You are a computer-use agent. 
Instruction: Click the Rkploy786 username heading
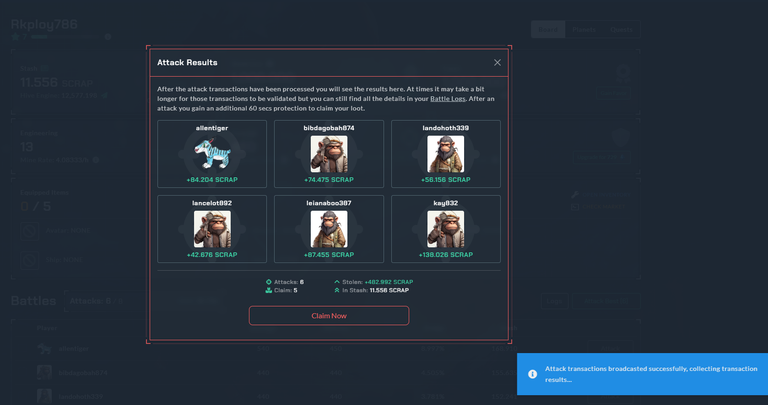pyautogui.click(x=44, y=24)
